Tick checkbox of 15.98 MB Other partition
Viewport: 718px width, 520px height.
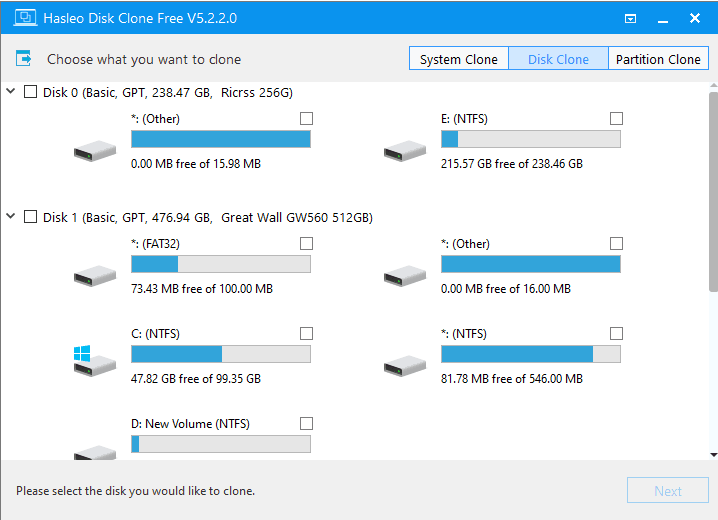(306, 119)
